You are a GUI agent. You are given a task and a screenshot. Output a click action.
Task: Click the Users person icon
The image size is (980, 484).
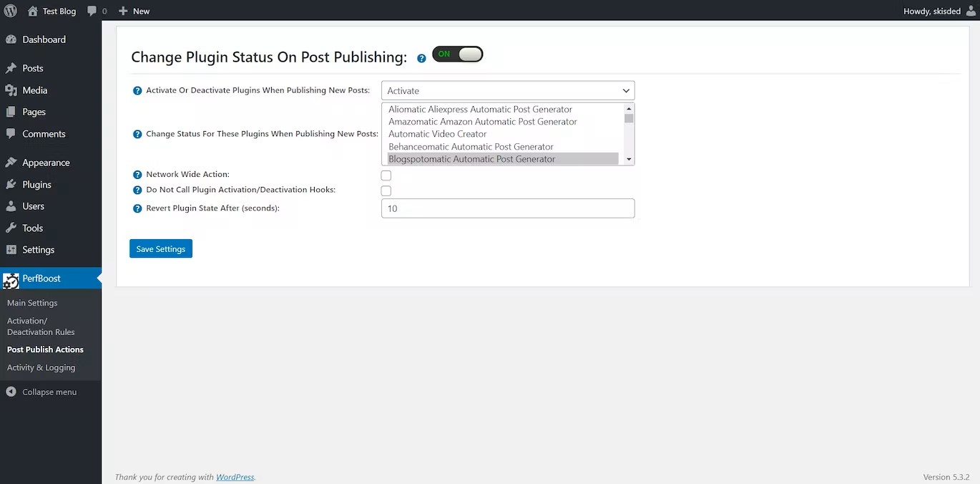[x=11, y=206]
